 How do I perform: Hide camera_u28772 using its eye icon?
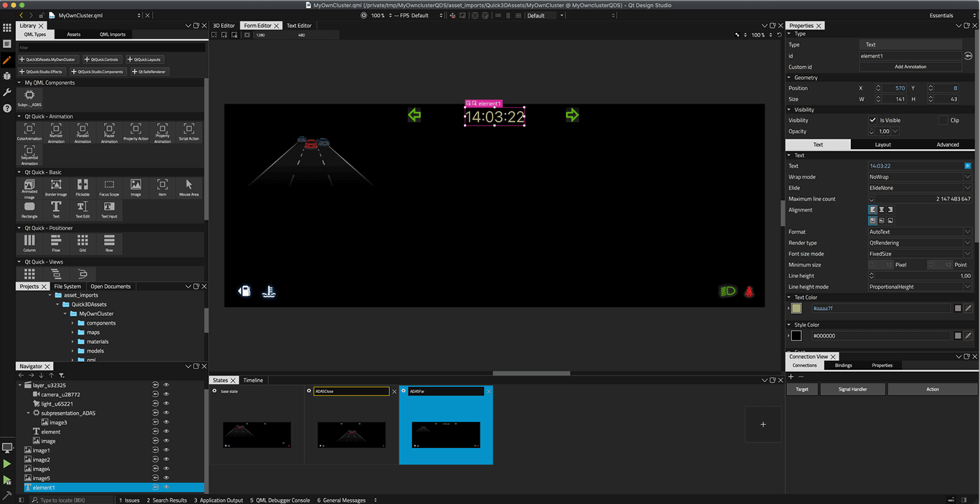coord(166,394)
